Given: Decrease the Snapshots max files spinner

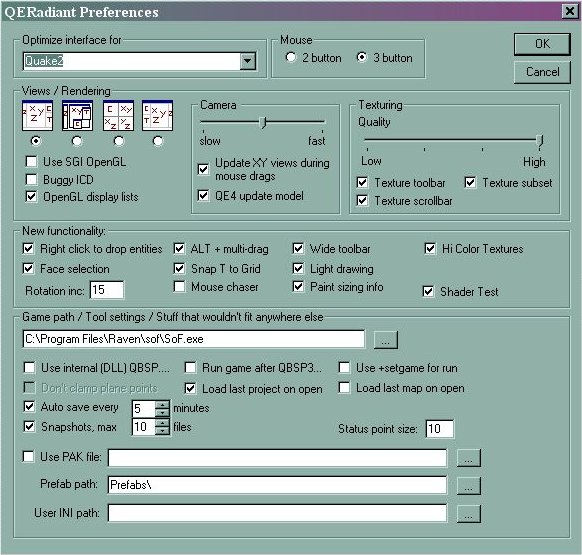Looking at the screenshot, I should tap(162, 431).
